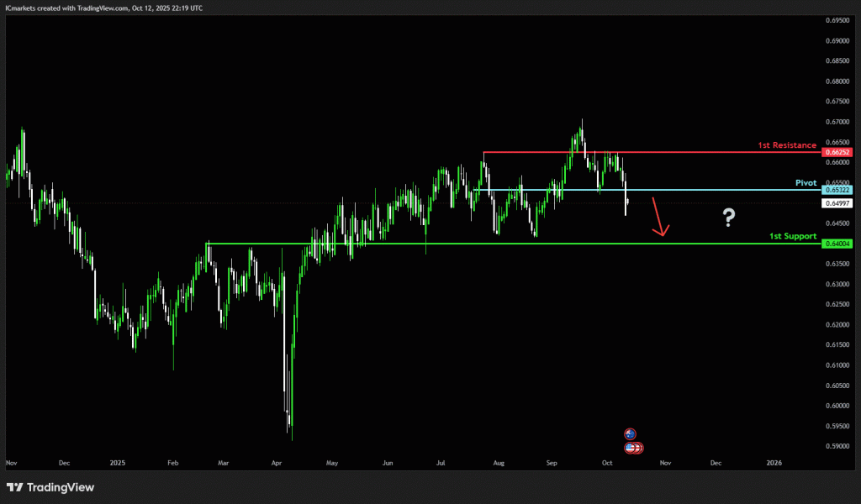Click the US flag economic event icon
Image resolution: width=861 pixels, height=504 pixels.
point(630,448)
